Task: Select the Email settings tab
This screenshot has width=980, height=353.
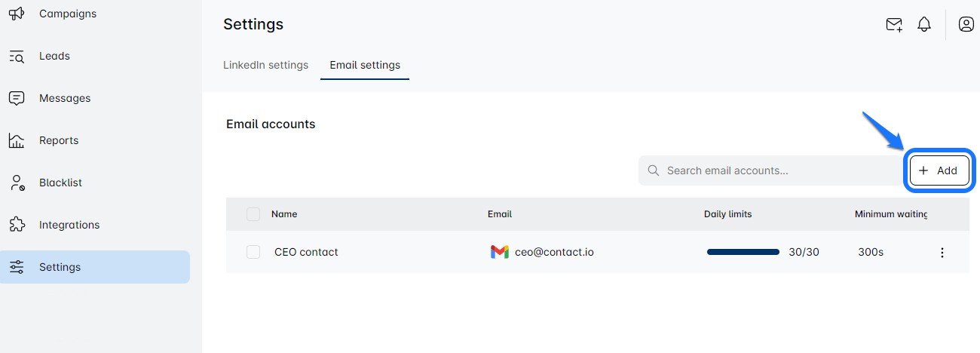Action: tap(365, 65)
